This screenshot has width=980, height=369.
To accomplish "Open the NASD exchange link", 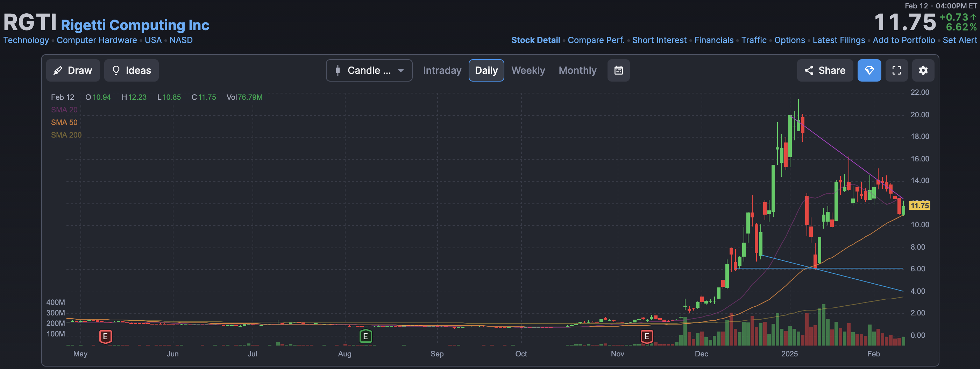I will tap(181, 40).
